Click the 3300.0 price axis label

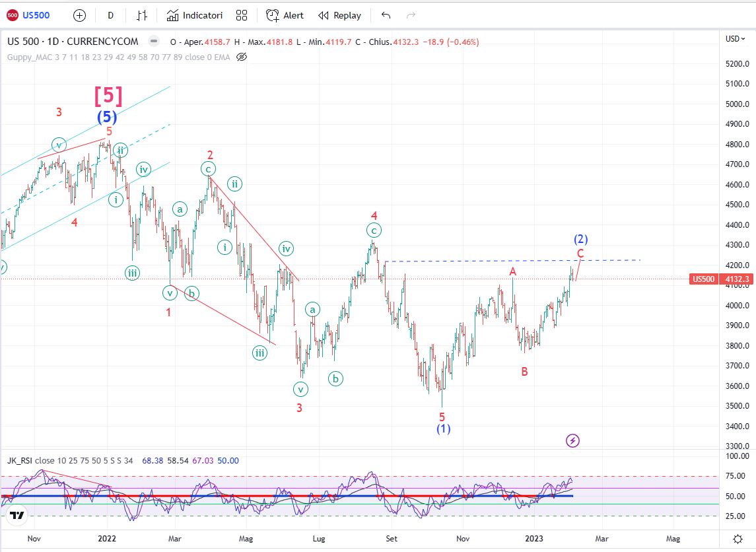[738, 446]
